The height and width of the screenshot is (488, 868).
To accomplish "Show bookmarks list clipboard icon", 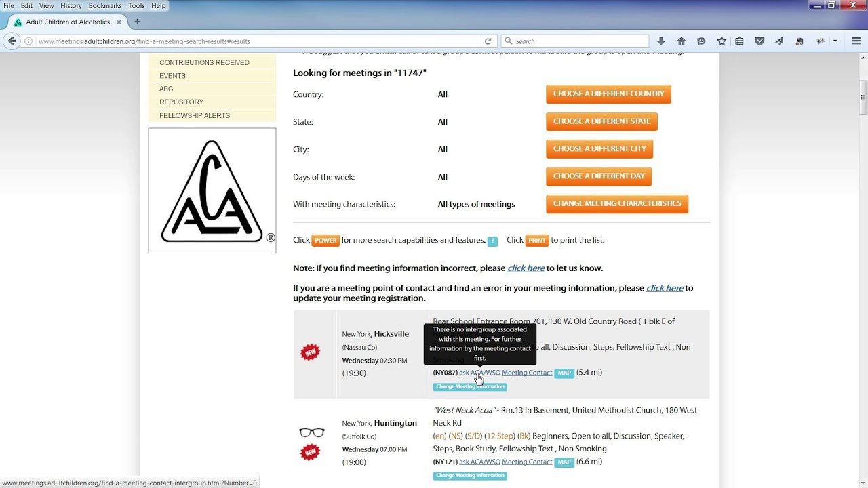I will (x=740, y=41).
